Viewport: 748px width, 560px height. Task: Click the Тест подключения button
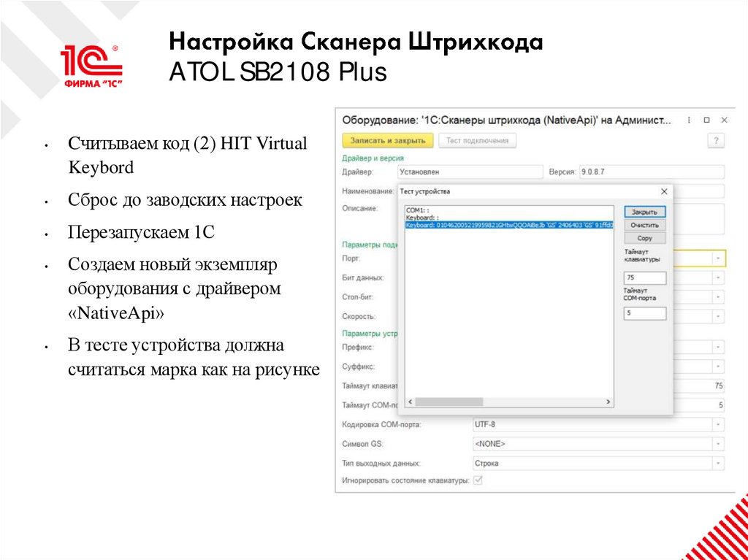pyautogui.click(x=477, y=141)
